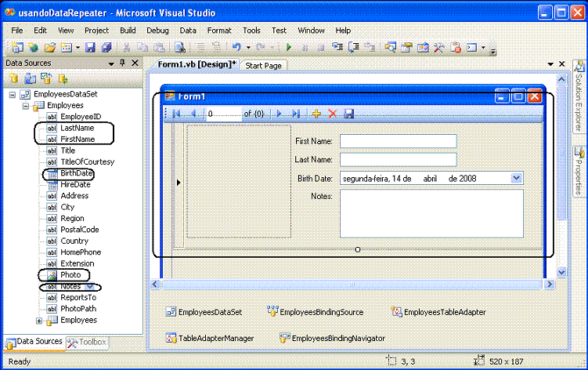Open the Undo history dropdown arrow

pyautogui.click(x=248, y=48)
